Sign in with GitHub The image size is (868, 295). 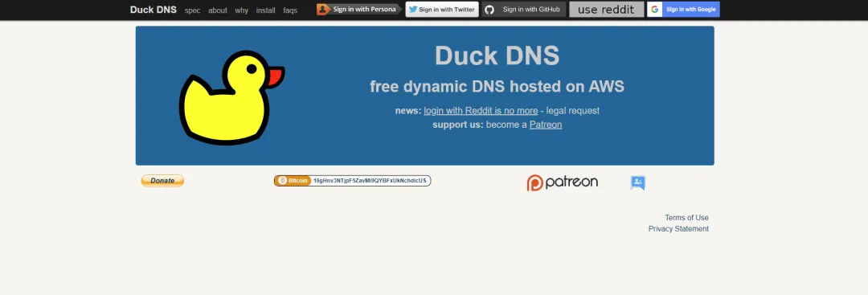pyautogui.click(x=524, y=10)
